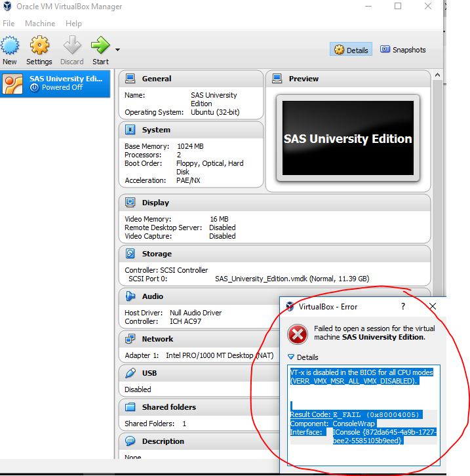Screen dimensions: 470x476
Task: Open the Machine menu
Action: point(40,24)
